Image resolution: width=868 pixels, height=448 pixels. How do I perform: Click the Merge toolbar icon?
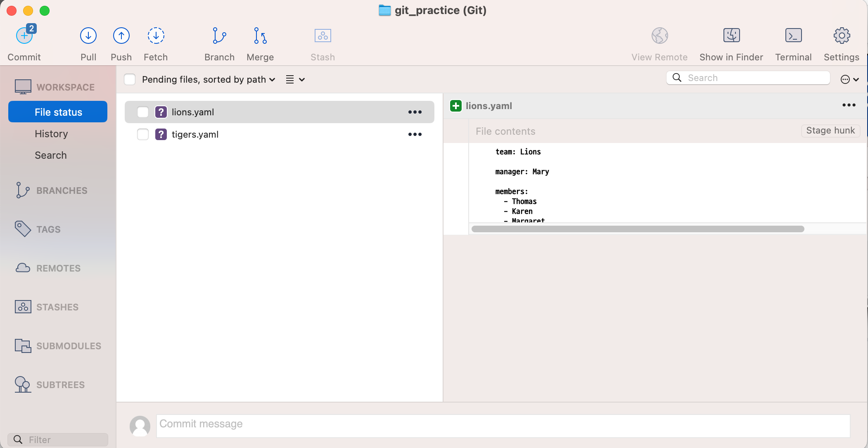(x=260, y=36)
